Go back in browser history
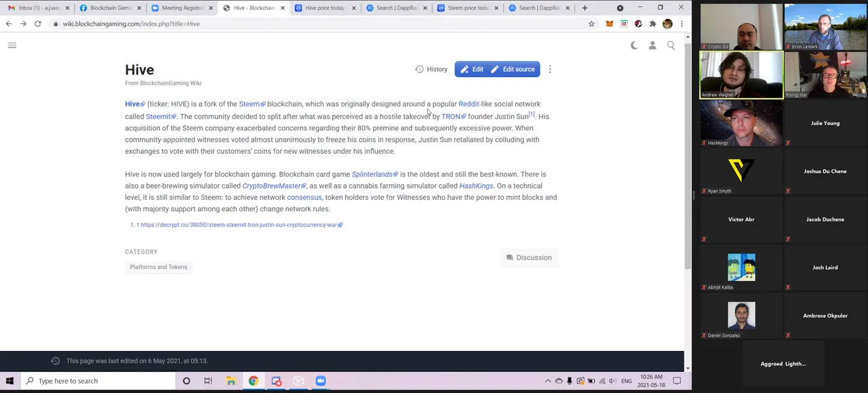Screen dimensions: 868x393 pyautogui.click(x=9, y=24)
